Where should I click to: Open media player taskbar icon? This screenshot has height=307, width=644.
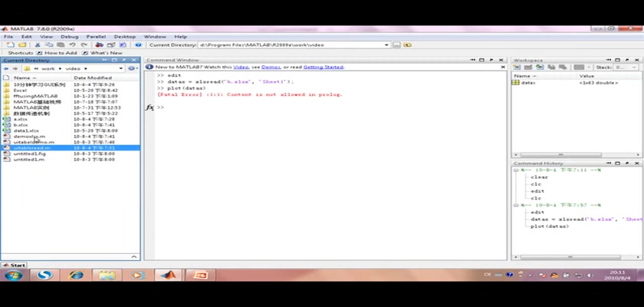click(137, 275)
